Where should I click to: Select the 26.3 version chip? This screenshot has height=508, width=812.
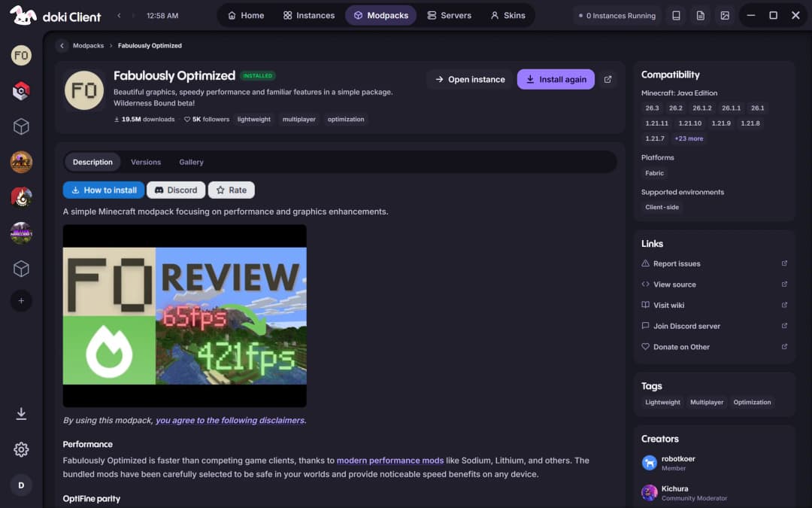[652, 108]
